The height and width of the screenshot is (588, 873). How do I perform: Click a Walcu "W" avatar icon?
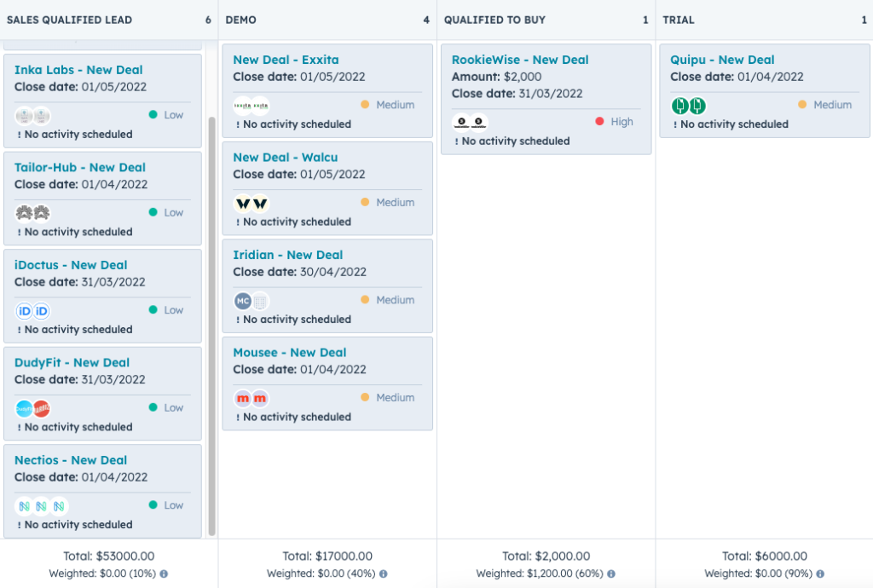244,204
